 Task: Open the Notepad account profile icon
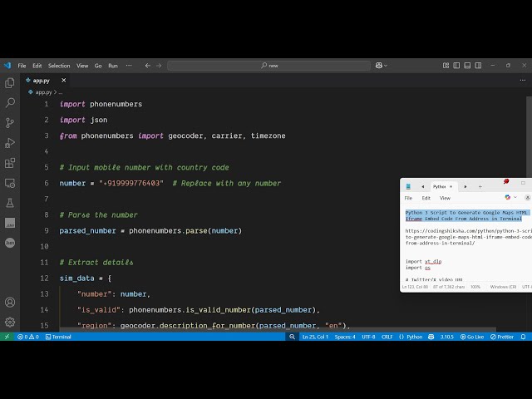[x=527, y=198]
